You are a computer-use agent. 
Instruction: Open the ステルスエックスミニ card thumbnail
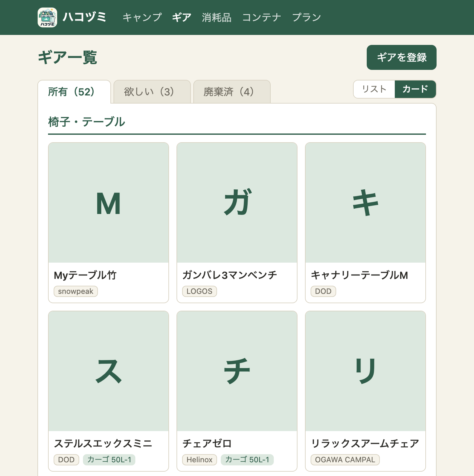point(109,371)
